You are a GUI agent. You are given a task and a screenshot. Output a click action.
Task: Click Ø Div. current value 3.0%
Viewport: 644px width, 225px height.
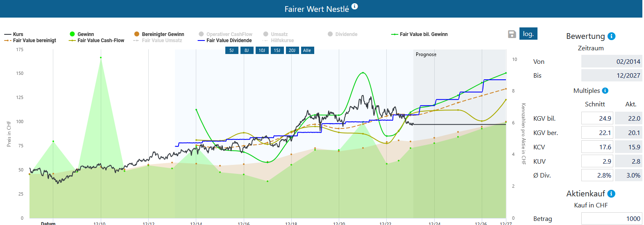click(x=628, y=175)
